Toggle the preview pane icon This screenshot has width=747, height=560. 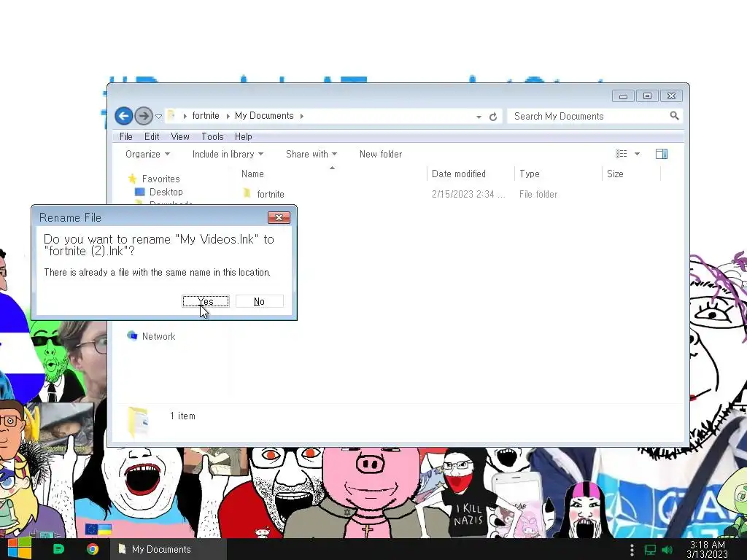coord(662,154)
